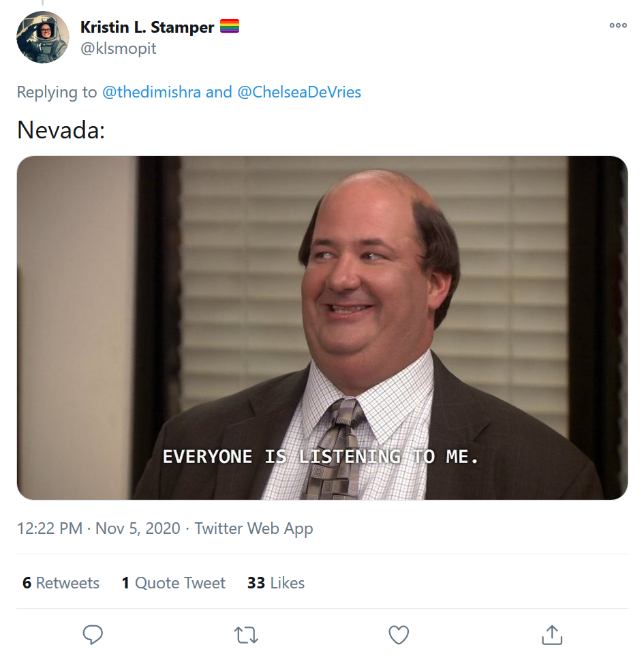This screenshot has height=660, width=644.
Task: Open the @thedimishra mention link
Action: (x=151, y=92)
